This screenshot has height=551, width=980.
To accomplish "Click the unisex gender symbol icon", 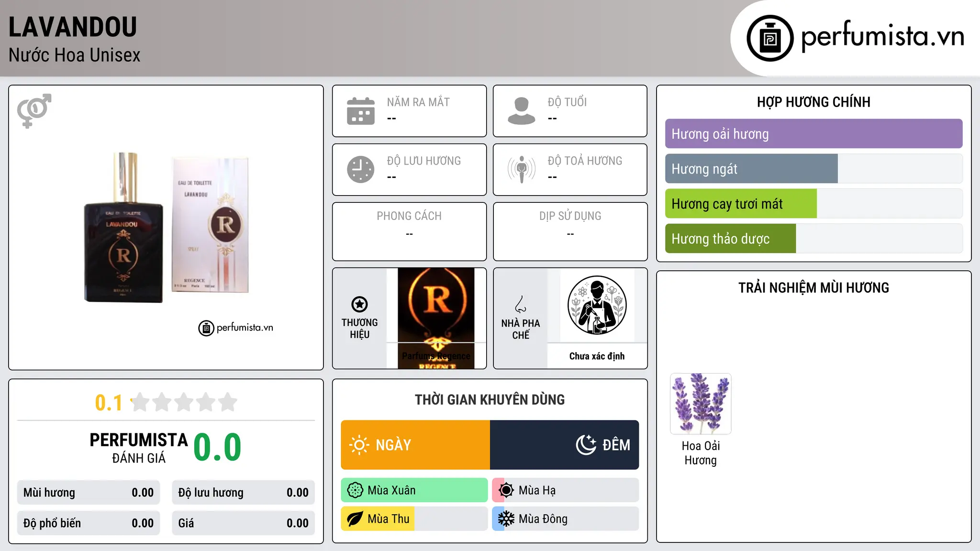I will coord(34,111).
